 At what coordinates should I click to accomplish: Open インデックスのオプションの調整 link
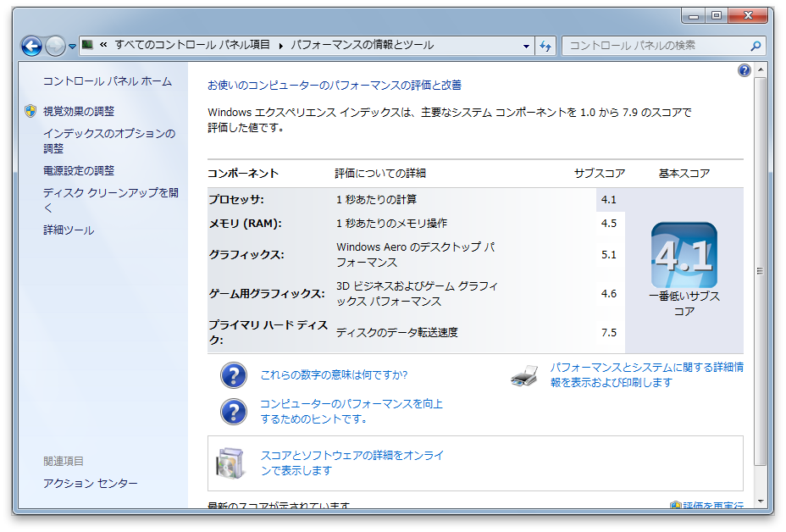(109, 141)
